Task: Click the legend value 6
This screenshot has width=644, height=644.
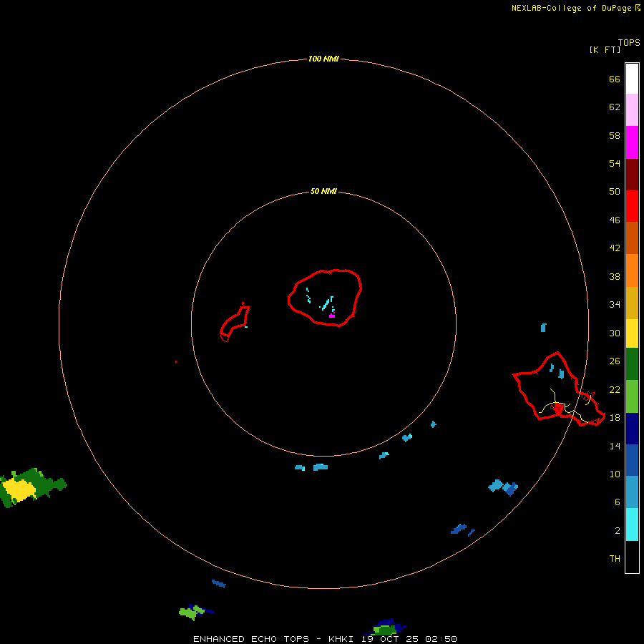Action: tap(618, 502)
